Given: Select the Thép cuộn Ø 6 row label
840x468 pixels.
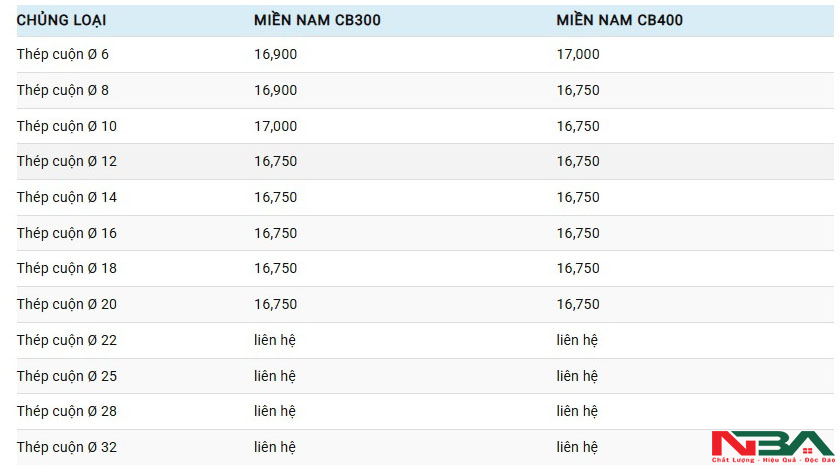Looking at the screenshot, I should point(63,54).
